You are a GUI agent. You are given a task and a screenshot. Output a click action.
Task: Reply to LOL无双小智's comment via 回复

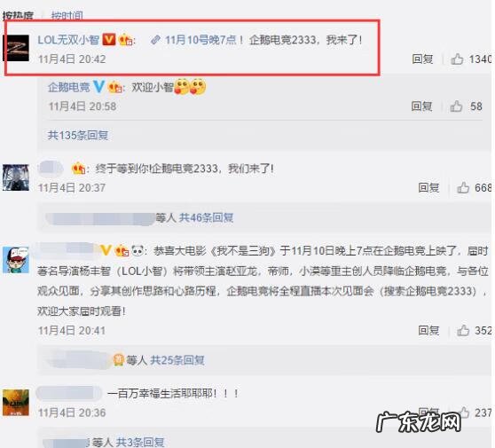point(422,59)
